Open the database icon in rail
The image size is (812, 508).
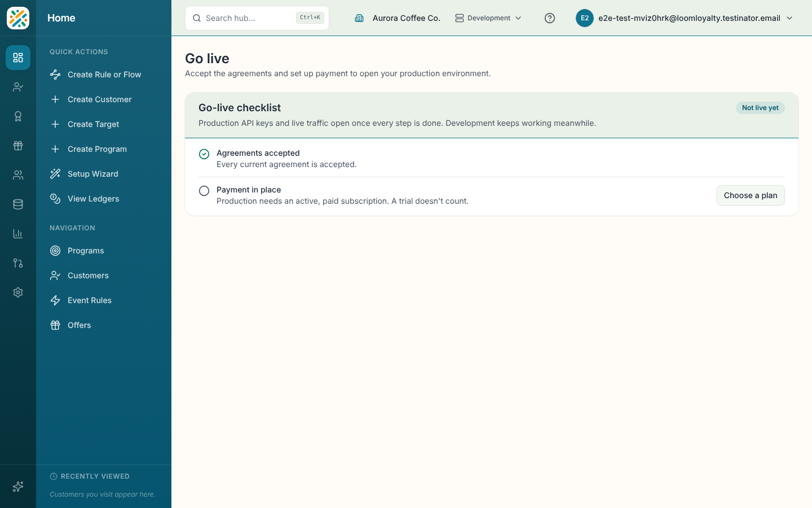[x=18, y=204]
